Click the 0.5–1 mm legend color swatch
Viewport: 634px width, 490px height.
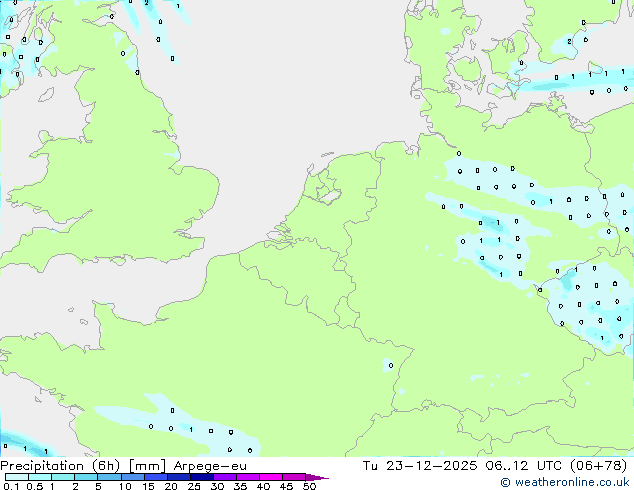pyautogui.click(x=40, y=477)
